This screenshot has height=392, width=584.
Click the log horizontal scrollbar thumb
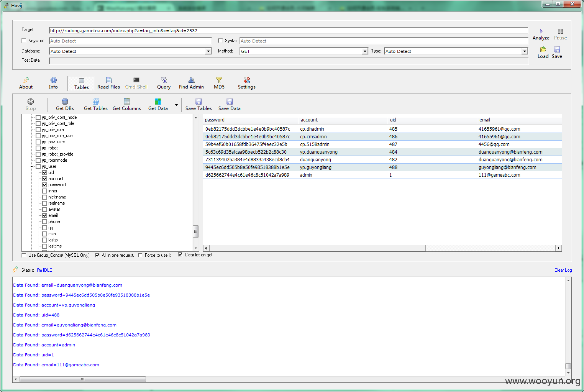click(82, 379)
